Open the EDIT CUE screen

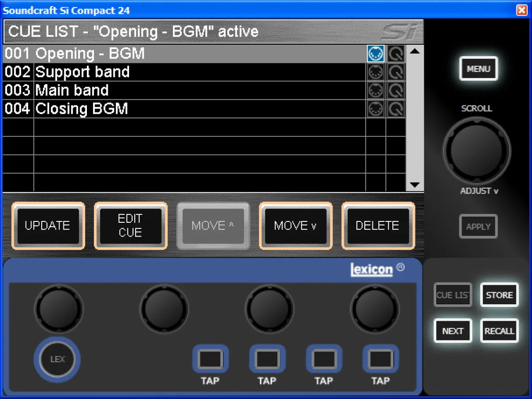[x=130, y=225]
